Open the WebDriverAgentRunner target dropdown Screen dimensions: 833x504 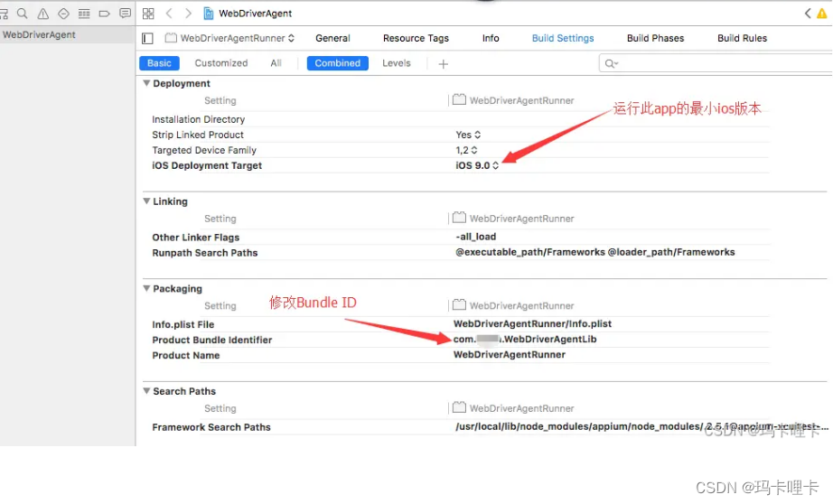pyautogui.click(x=229, y=38)
